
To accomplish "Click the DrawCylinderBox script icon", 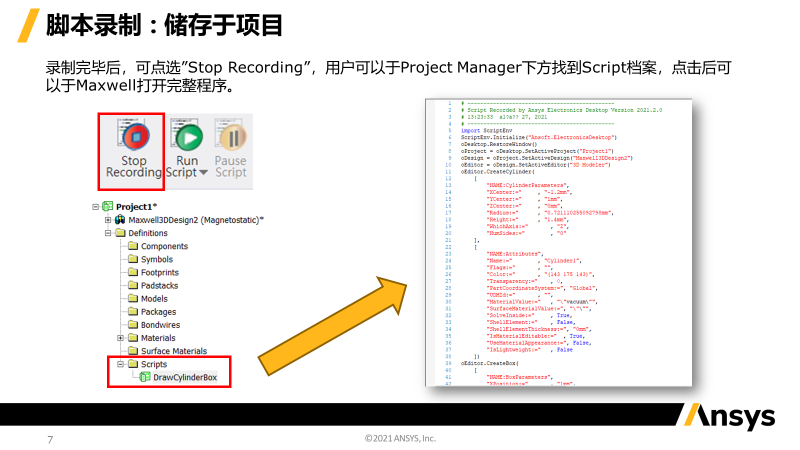I will pos(145,377).
